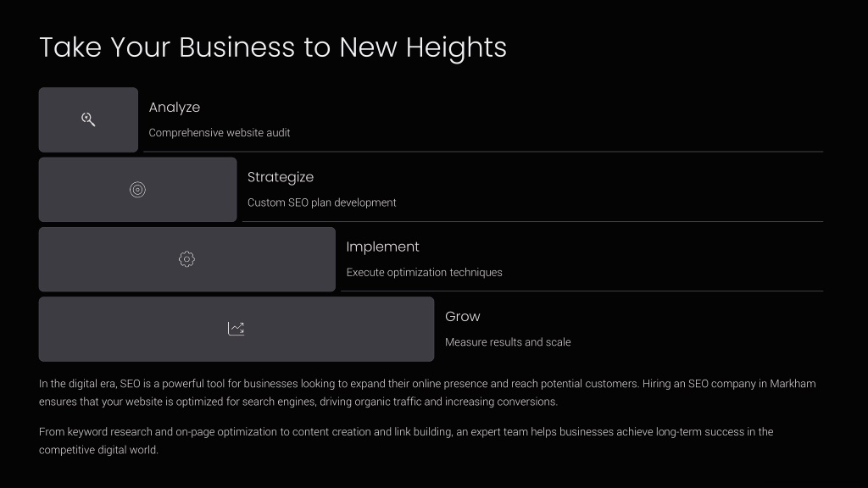Click 'Measure results and scale' description
The height and width of the screenshot is (488, 868).
pyautogui.click(x=508, y=342)
